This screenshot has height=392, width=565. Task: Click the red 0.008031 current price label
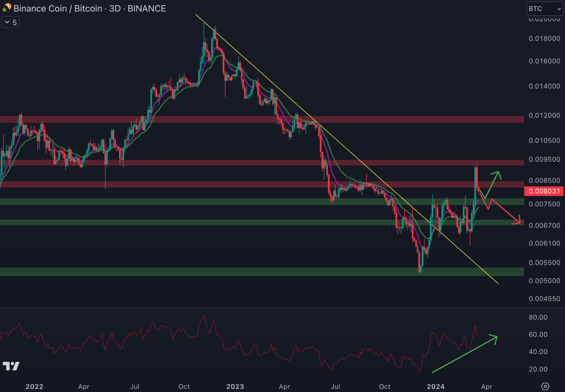click(x=544, y=191)
